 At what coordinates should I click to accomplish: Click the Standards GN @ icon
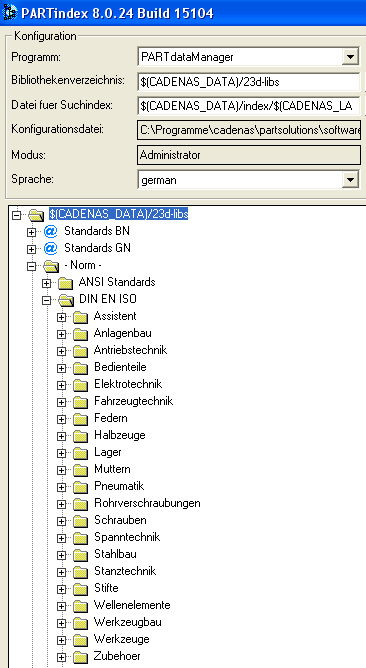[x=50, y=248]
